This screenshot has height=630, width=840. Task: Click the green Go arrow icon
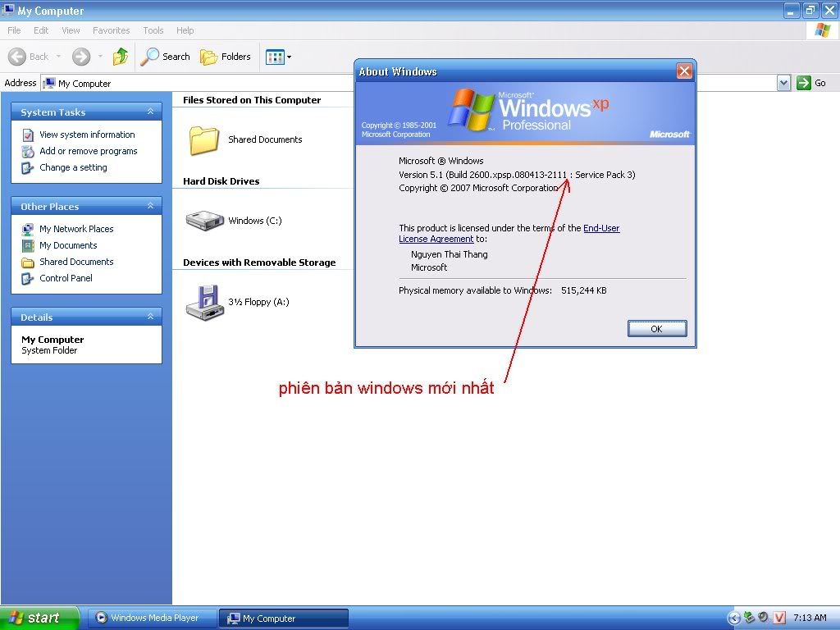point(804,83)
